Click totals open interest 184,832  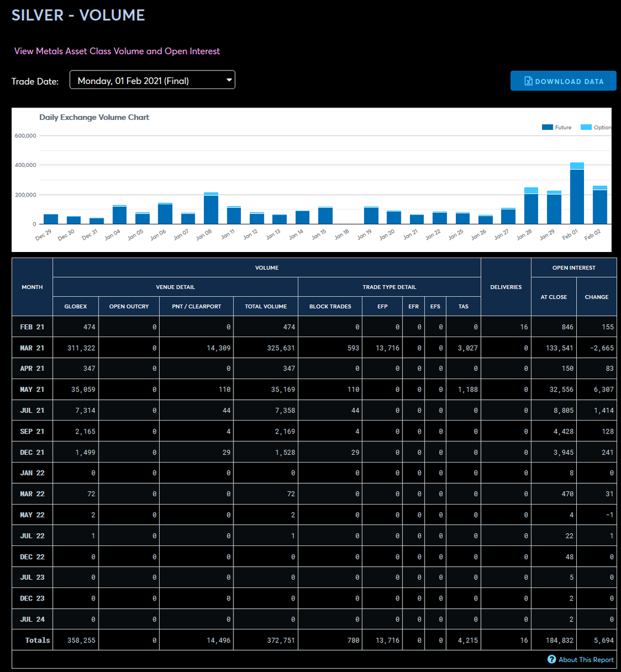(x=558, y=640)
